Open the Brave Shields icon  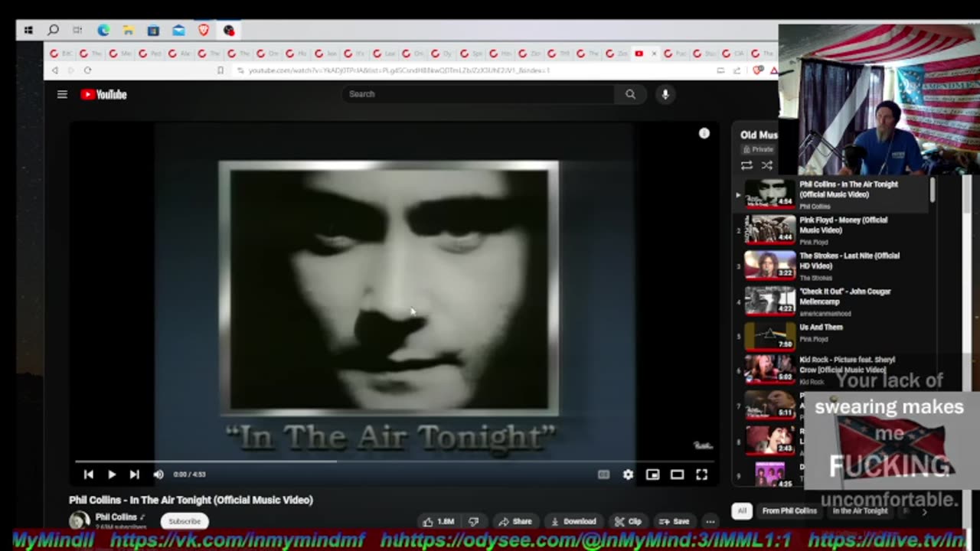coord(758,70)
